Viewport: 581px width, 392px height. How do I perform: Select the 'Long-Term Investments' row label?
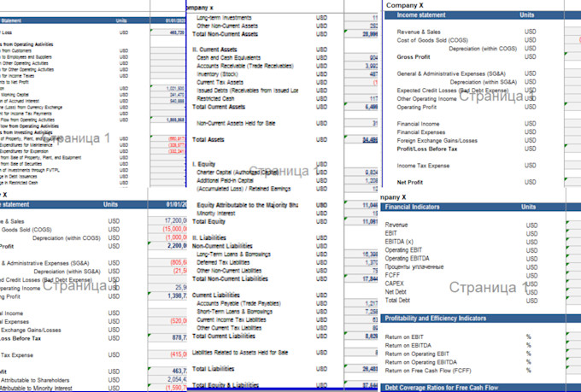224,18
